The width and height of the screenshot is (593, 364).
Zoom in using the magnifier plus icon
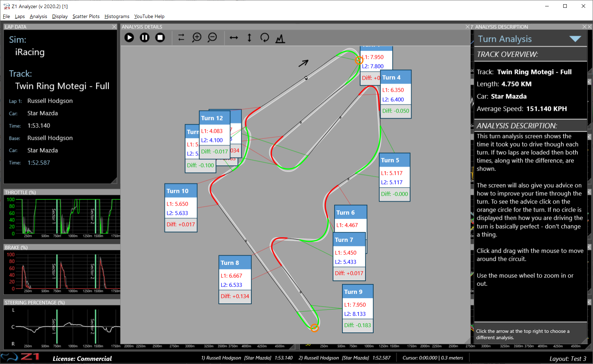(197, 38)
